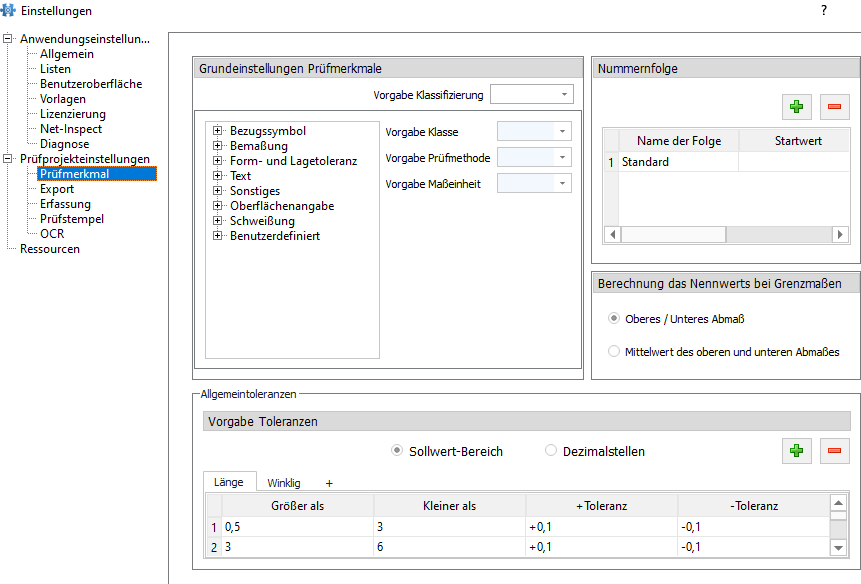The height and width of the screenshot is (584, 861).
Task: Delete a tolerance row in Vorgabe Toleranzen
Action: pos(834,451)
